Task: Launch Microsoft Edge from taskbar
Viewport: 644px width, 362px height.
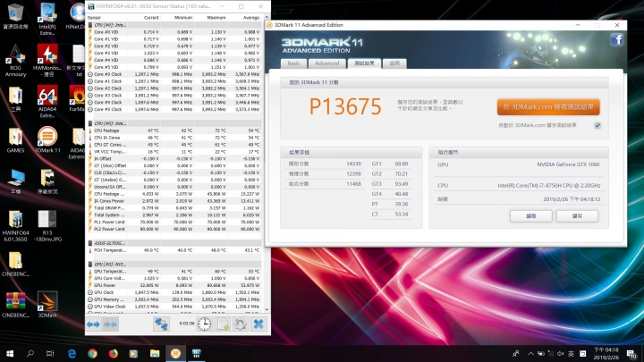Action: [x=72, y=353]
